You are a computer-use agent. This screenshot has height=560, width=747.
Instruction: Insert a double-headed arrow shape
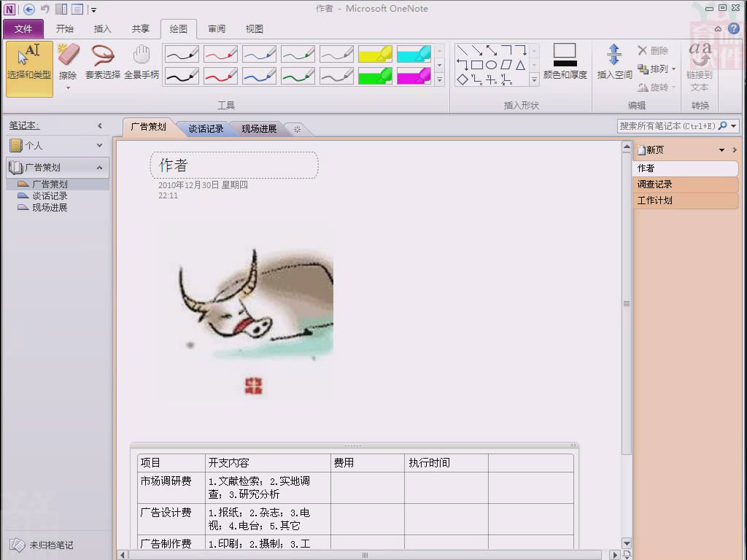[x=492, y=50]
